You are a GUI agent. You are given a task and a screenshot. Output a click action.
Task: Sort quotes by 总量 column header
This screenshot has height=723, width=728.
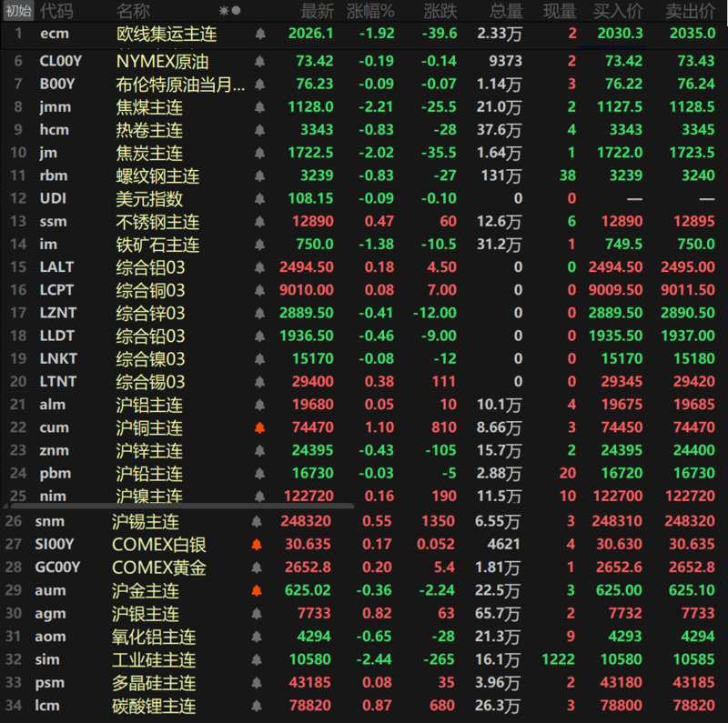click(x=505, y=11)
